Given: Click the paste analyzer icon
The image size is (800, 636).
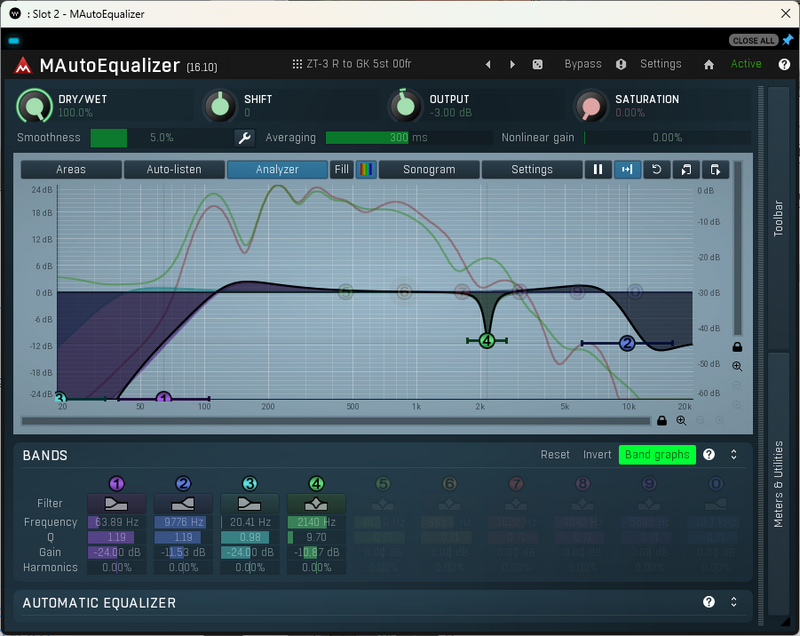Looking at the screenshot, I should tap(715, 169).
